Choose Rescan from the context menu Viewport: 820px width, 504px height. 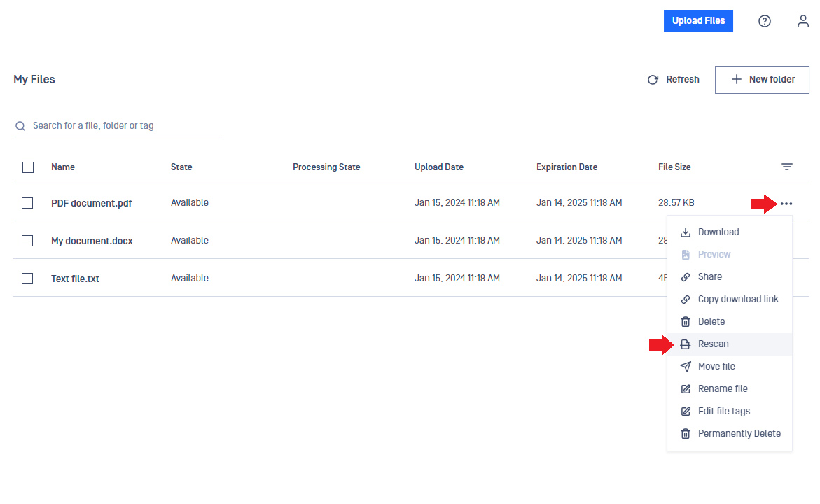(730, 344)
